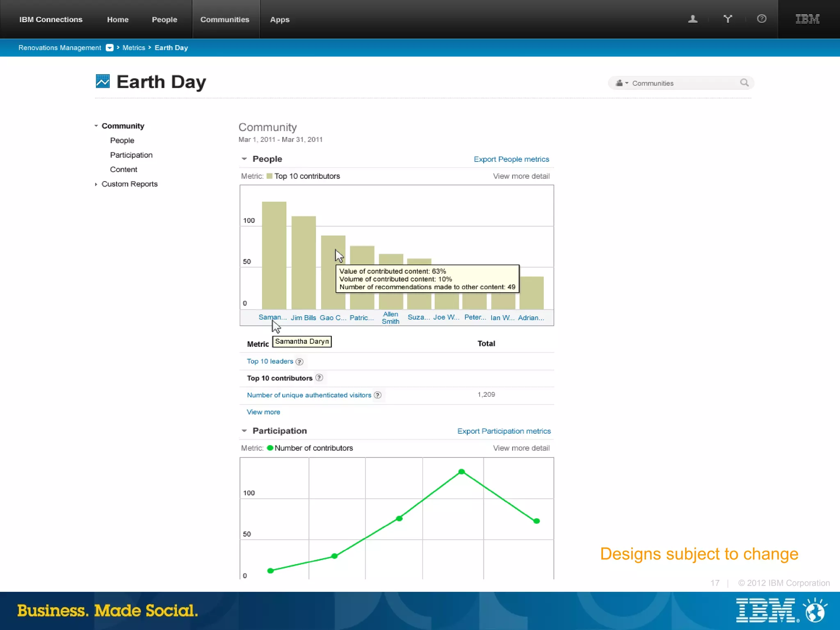
Task: Collapse the Community tree node
Action: [x=96, y=126]
